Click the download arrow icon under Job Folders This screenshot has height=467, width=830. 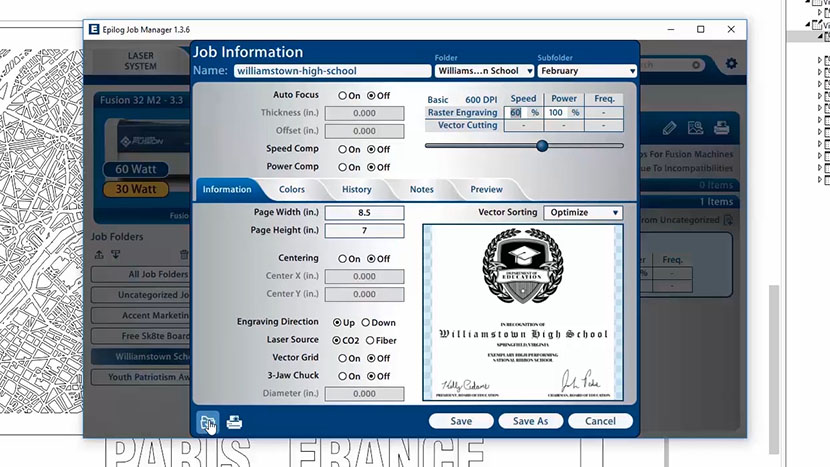114,255
